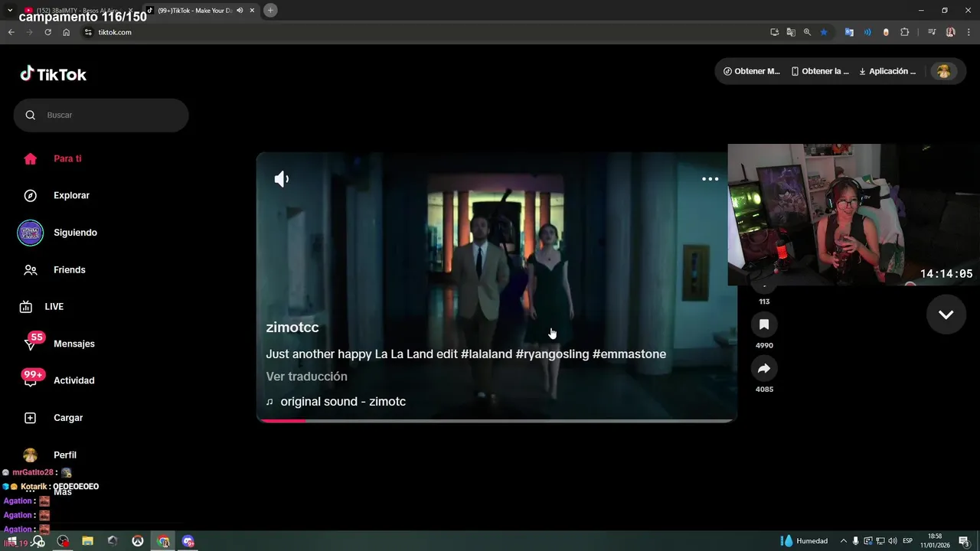Open the Siguiendo feed
This screenshot has width=980, height=551.
(75, 232)
